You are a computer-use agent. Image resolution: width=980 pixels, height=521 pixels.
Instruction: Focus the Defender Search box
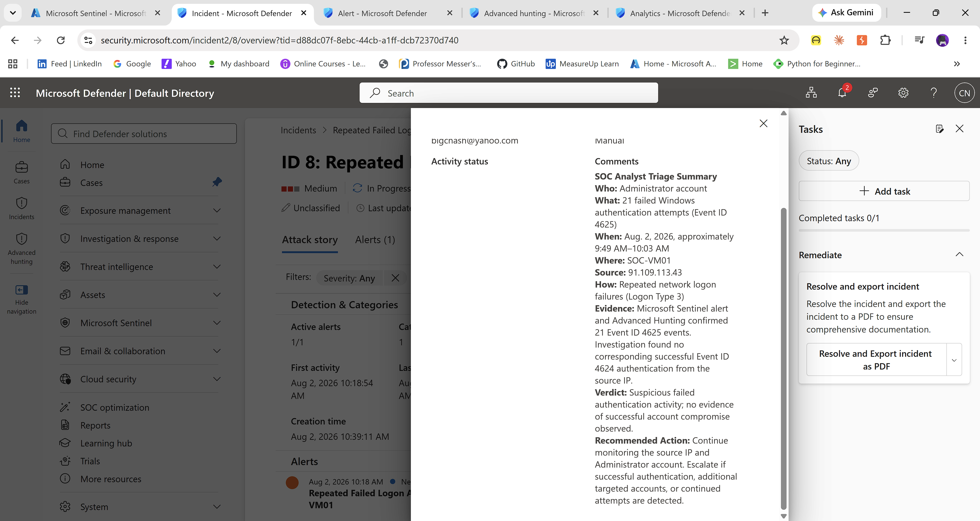509,93
